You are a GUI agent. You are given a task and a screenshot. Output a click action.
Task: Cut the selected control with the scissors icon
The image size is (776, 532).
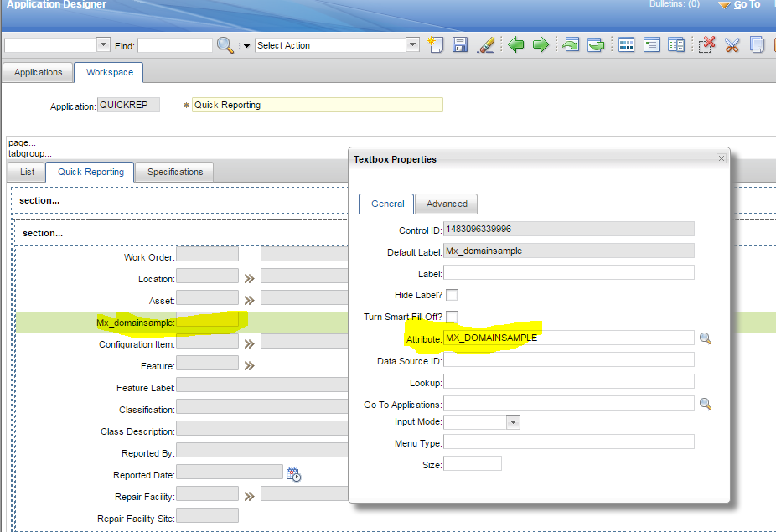pyautogui.click(x=732, y=44)
